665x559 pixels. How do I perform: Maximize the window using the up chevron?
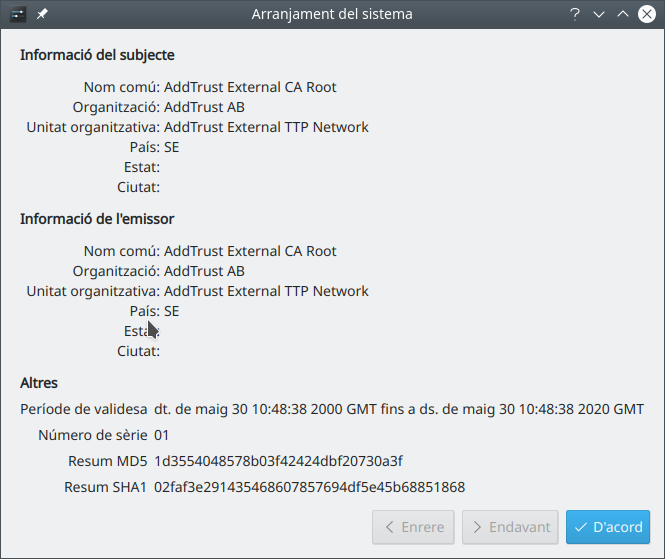pyautogui.click(x=622, y=15)
